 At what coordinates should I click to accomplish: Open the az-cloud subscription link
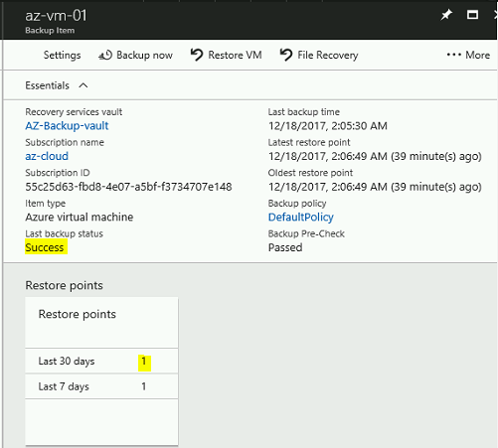(x=47, y=156)
